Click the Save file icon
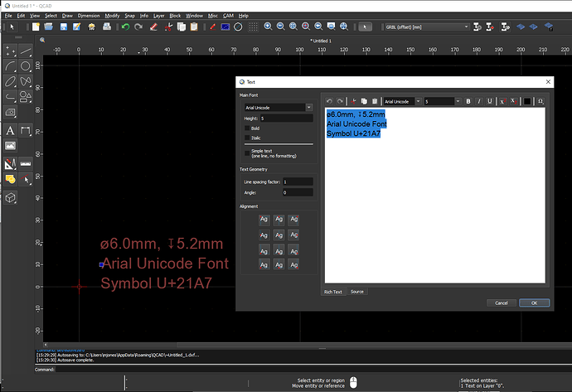 (x=64, y=27)
